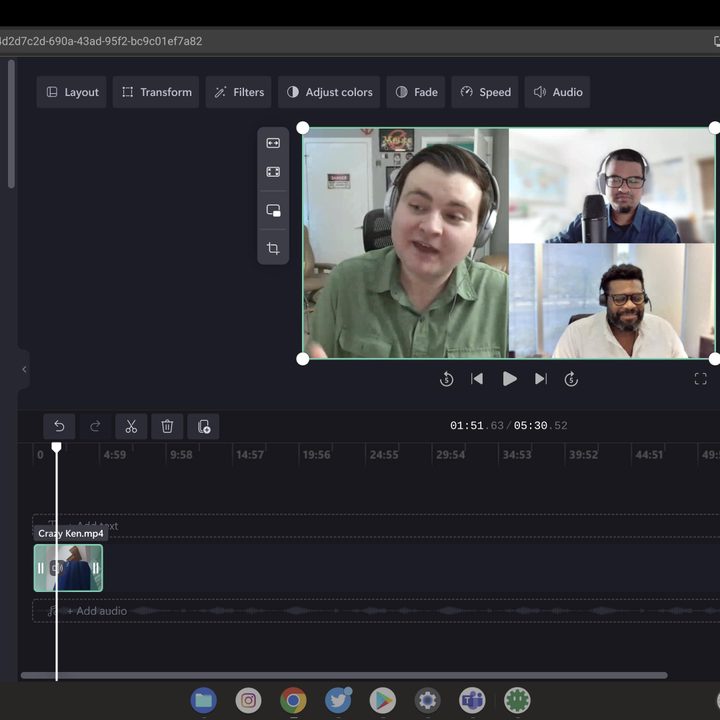Open the Layout options

tap(72, 92)
